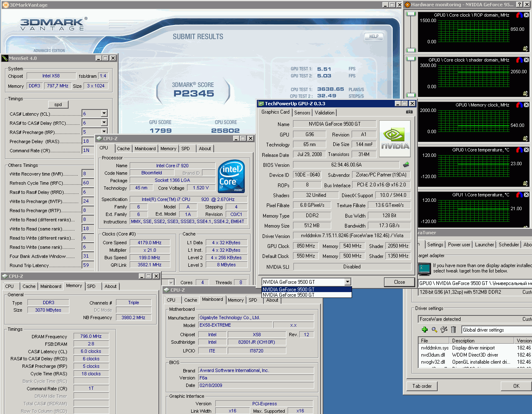
Task: Open the SPD tab in CPU-Z memory window
Action: click(x=91, y=286)
